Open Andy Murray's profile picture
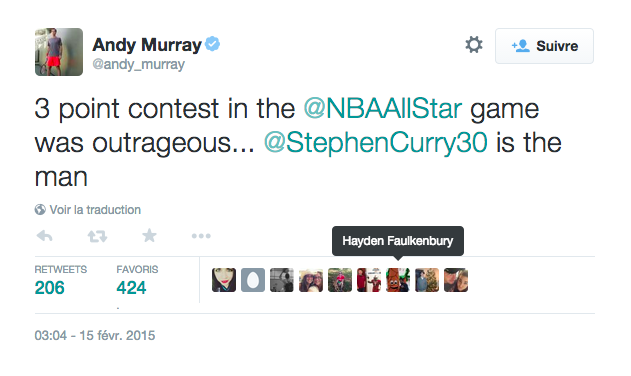 pyautogui.click(x=59, y=52)
